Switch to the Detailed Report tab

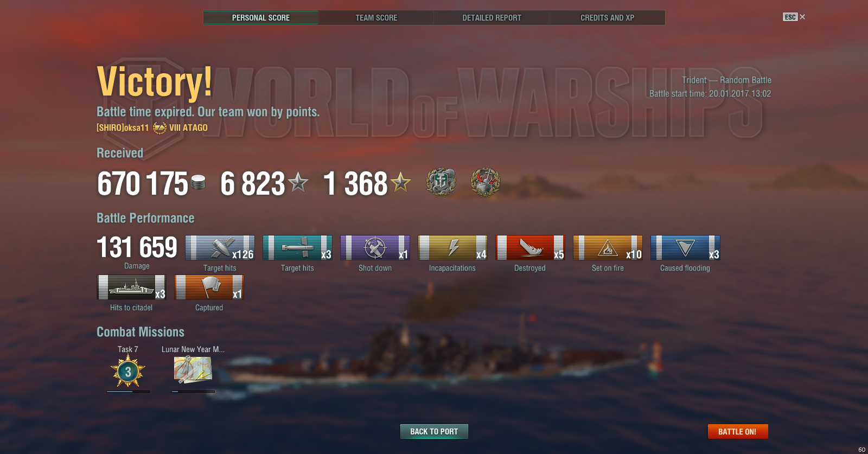pyautogui.click(x=492, y=17)
